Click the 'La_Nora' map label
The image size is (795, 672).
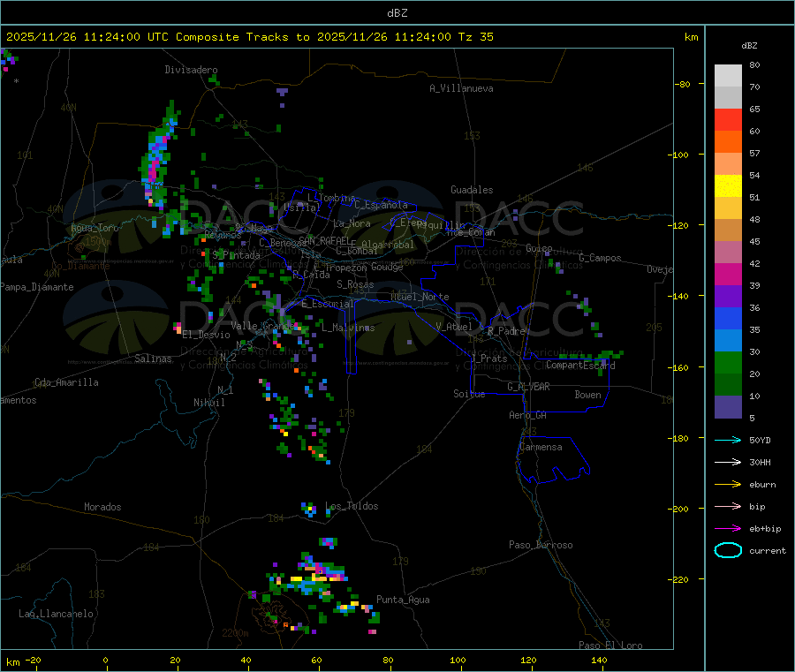352,223
